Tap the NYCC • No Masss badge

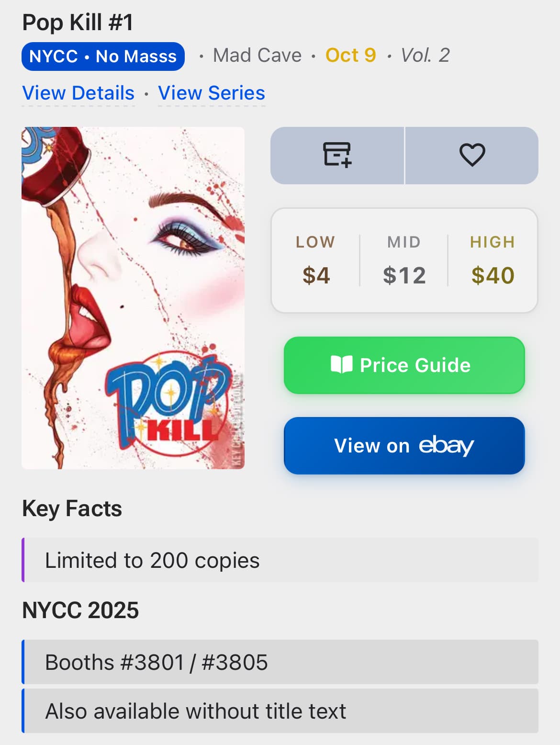point(103,56)
